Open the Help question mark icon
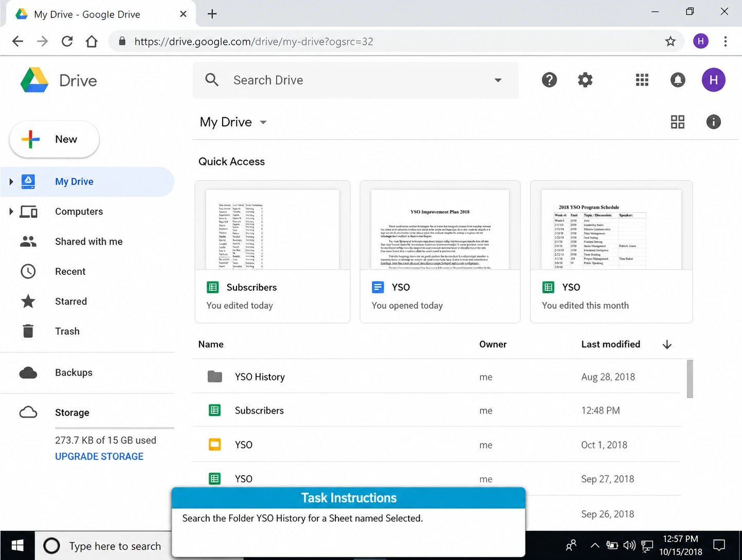Viewport: 742px width, 560px height. [x=549, y=80]
